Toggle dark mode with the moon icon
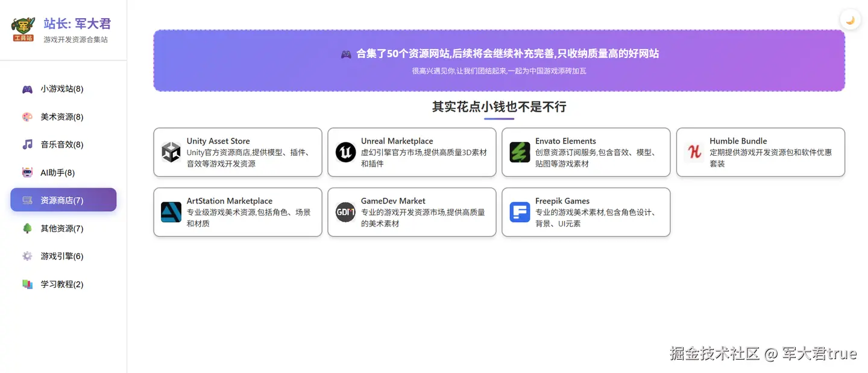The image size is (868, 373). click(850, 20)
